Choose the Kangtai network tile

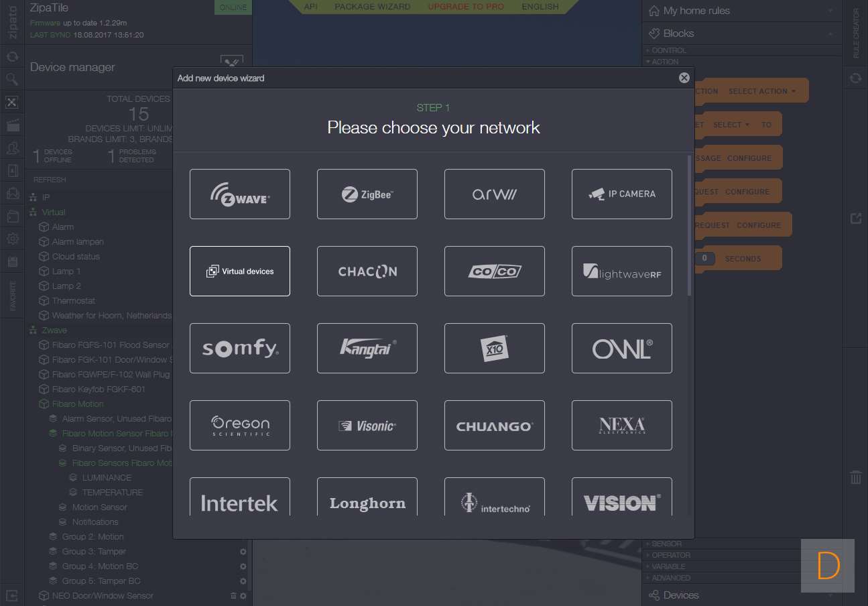tap(367, 348)
